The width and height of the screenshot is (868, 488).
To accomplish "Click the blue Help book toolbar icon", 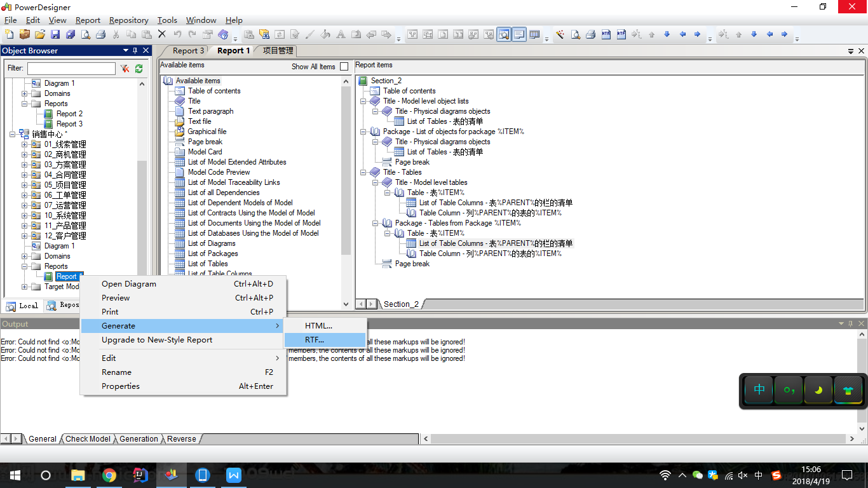I will 223,34.
